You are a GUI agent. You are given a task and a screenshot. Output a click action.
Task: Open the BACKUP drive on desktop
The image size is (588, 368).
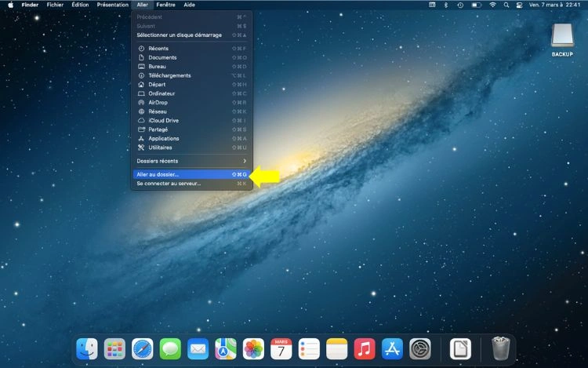(562, 36)
